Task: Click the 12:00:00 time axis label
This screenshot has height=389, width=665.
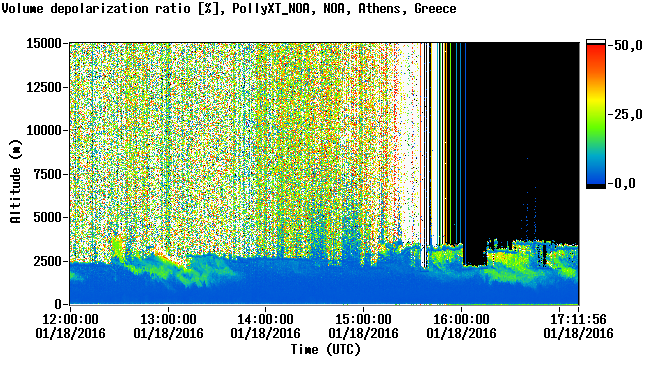Action: pos(70,319)
